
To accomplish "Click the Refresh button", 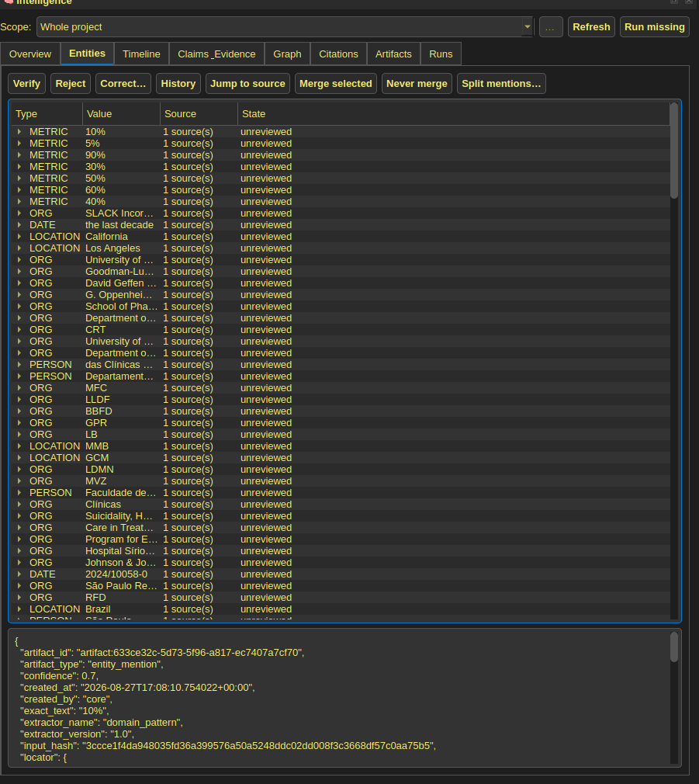I will point(591,27).
